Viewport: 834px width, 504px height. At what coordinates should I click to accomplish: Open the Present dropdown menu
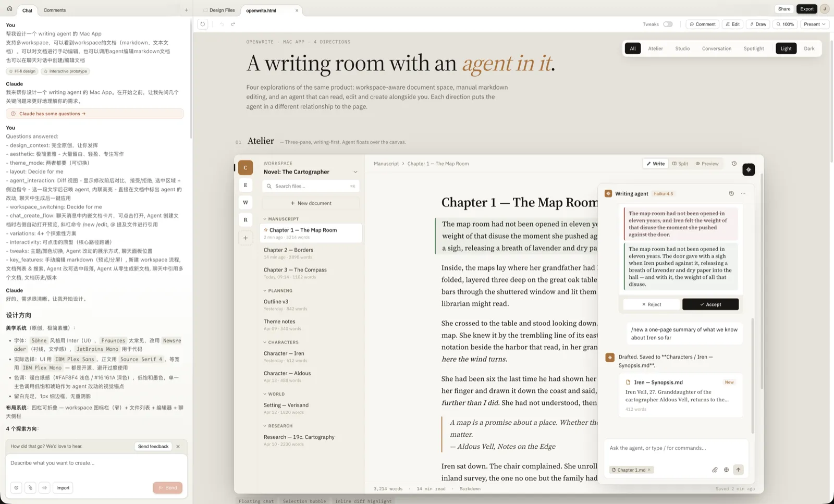coord(814,24)
